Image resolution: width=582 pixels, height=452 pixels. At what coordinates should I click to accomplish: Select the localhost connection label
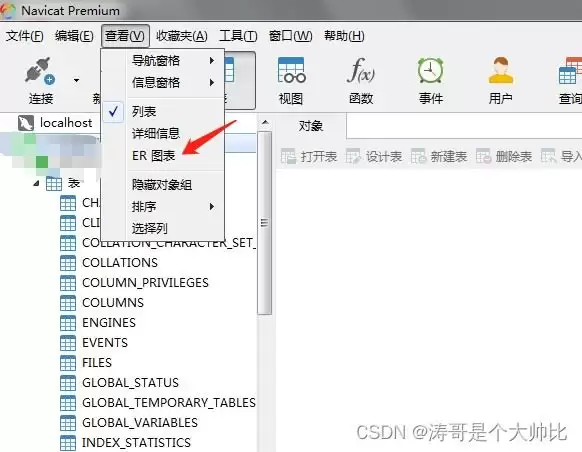pyautogui.click(x=66, y=123)
